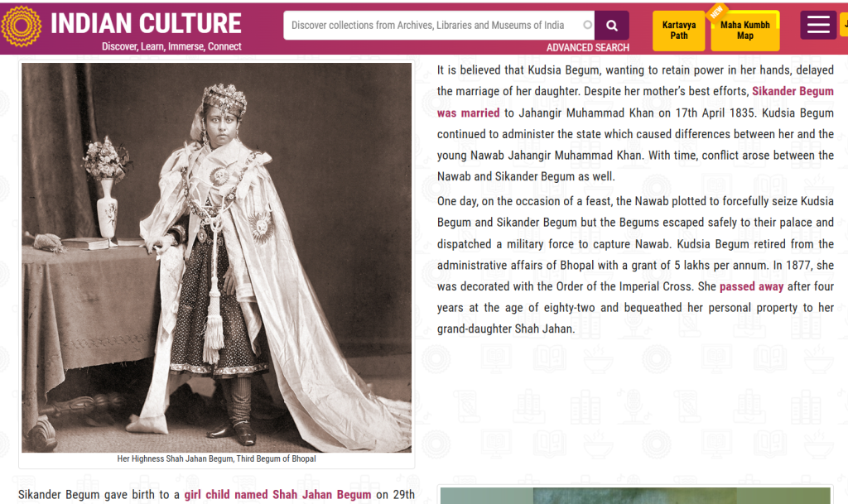The width and height of the screenshot is (848, 504).
Task: Open the hamburger menu
Action: [x=818, y=25]
